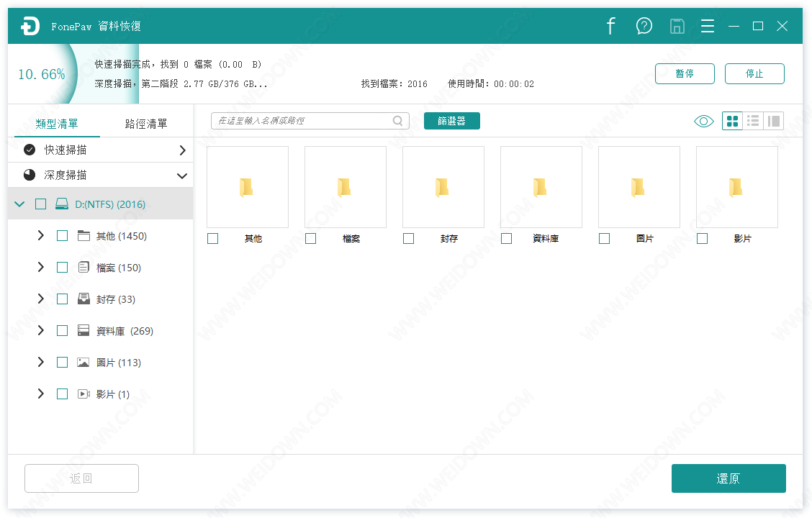
Task: Open the feedback chat help icon
Action: click(644, 26)
